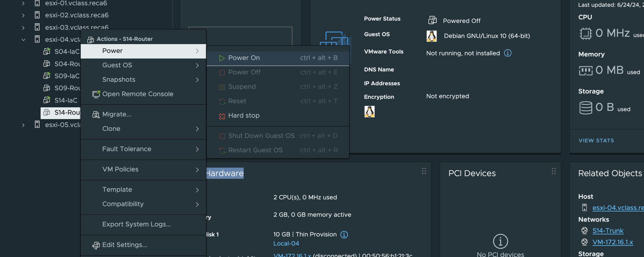Click the PCI Devices card drag handle dots
Image resolution: width=644 pixels, height=257 pixels.
tap(554, 171)
